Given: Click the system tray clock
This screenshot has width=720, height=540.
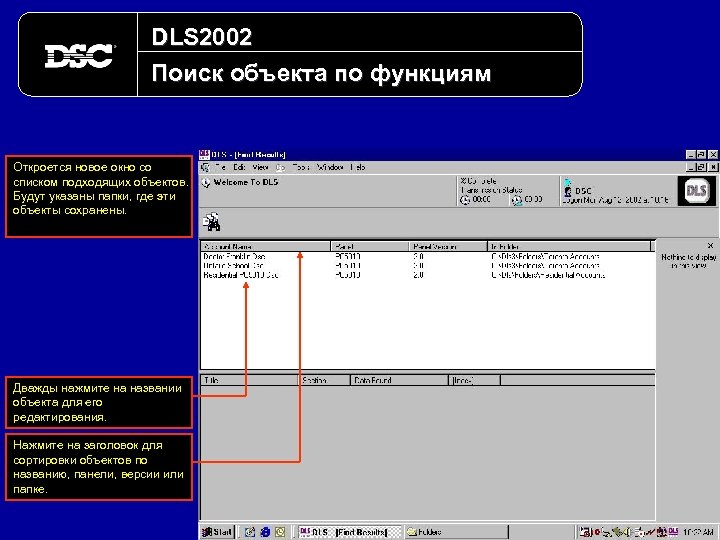Looking at the screenshot, I should click(698, 532).
